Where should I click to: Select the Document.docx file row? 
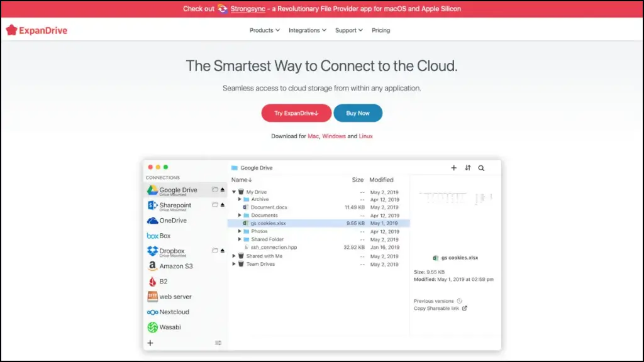point(318,207)
